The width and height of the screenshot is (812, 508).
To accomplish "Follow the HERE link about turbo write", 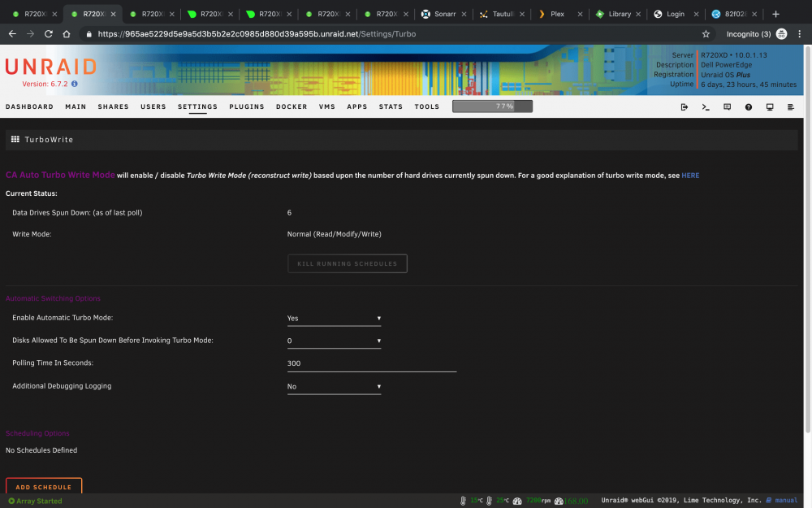I will 690,176.
